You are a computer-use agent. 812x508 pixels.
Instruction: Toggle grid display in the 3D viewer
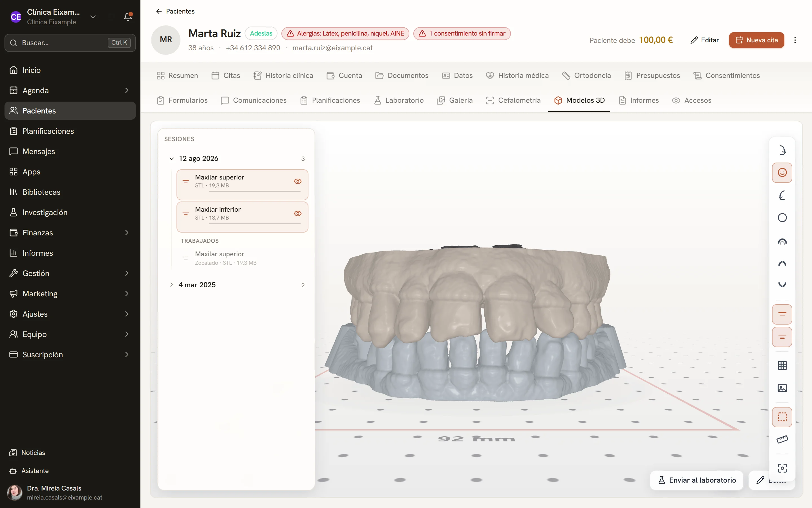(x=782, y=365)
